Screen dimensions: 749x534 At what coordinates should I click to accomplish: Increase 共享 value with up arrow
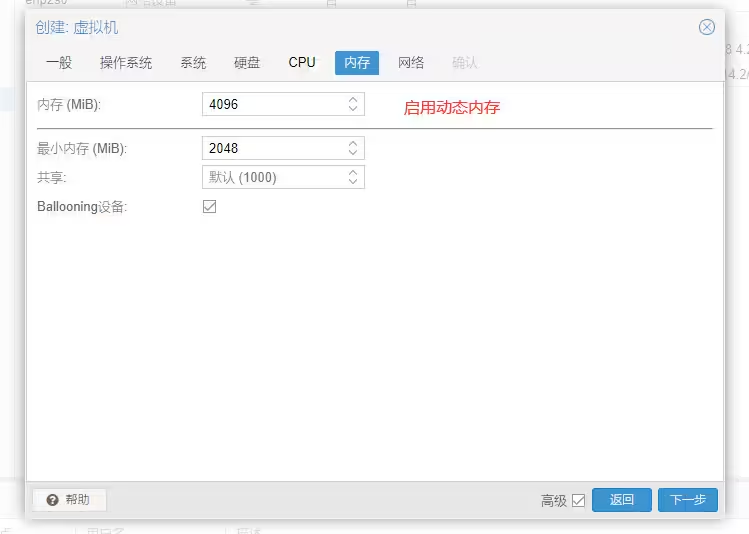pyautogui.click(x=353, y=173)
